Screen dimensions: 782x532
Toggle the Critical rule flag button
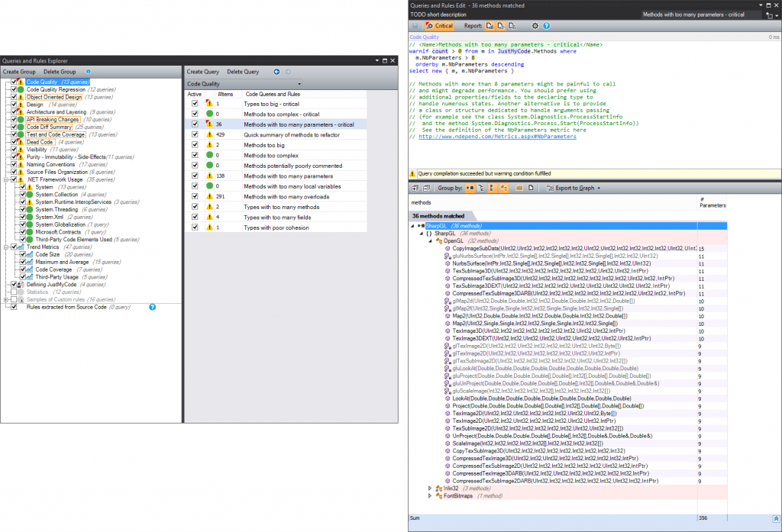pos(439,26)
